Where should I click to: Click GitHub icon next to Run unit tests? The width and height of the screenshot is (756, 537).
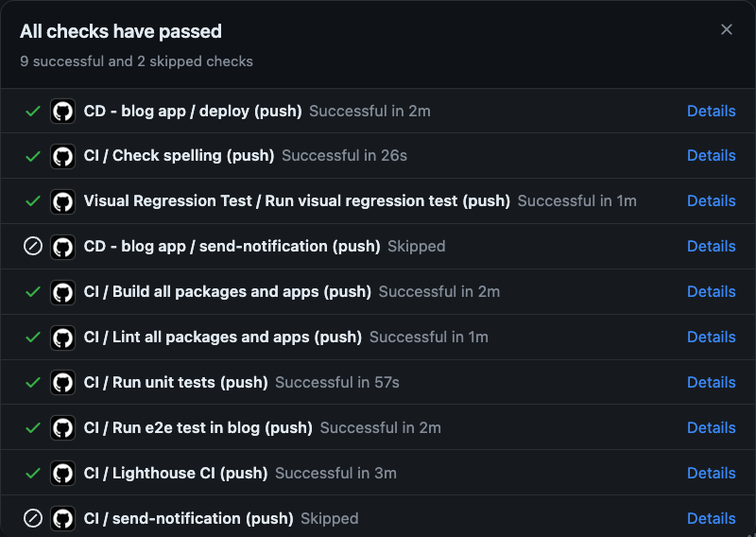(62, 383)
